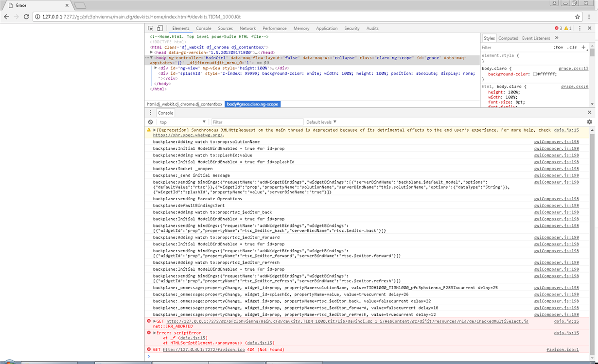Open the grace.css:13 source link
The width and height of the screenshot is (598, 364).
pos(573,69)
